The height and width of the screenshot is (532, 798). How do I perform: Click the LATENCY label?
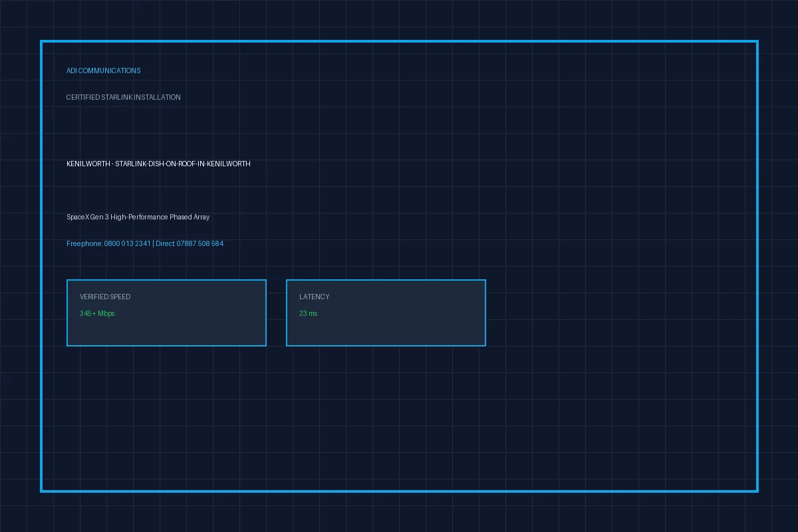(x=314, y=297)
